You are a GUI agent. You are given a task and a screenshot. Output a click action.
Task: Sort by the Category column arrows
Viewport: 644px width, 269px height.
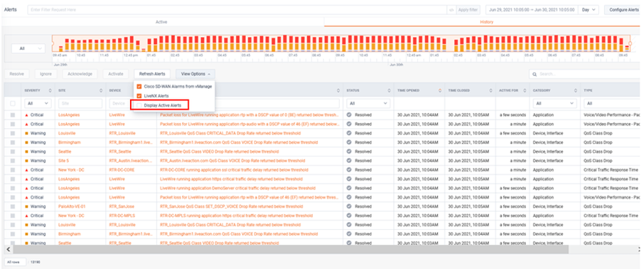pos(576,90)
